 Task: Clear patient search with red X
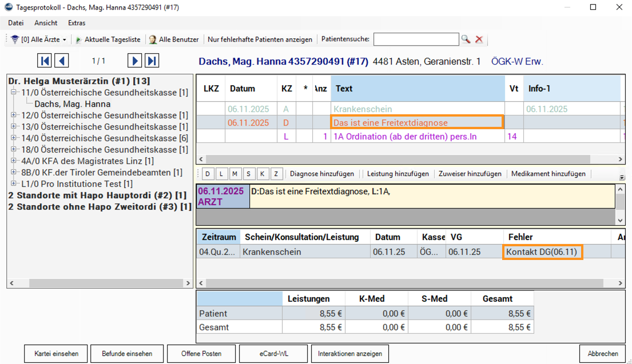(479, 39)
